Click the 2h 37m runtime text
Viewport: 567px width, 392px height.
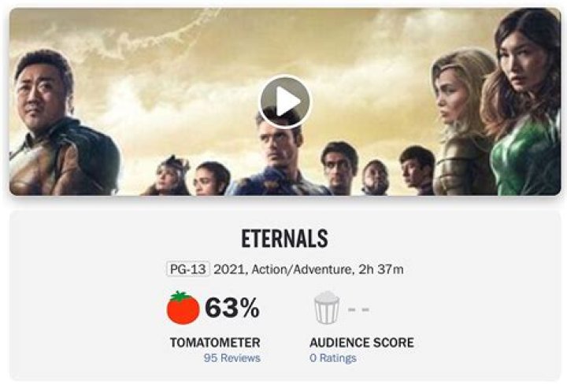pos(381,269)
